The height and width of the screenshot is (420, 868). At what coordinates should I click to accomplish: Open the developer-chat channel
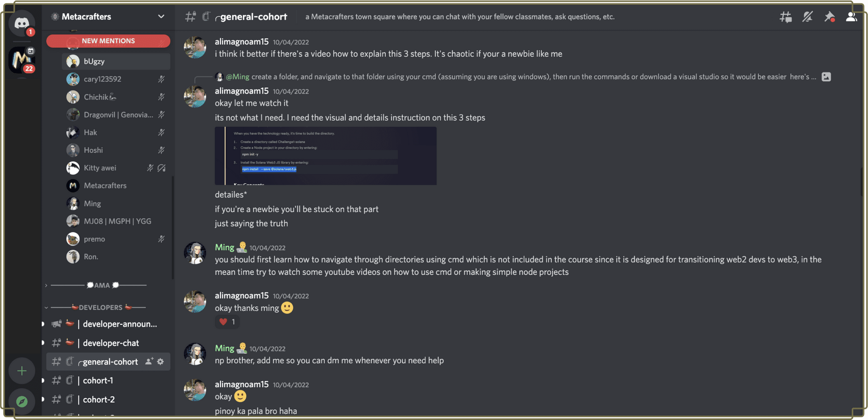[x=110, y=343]
